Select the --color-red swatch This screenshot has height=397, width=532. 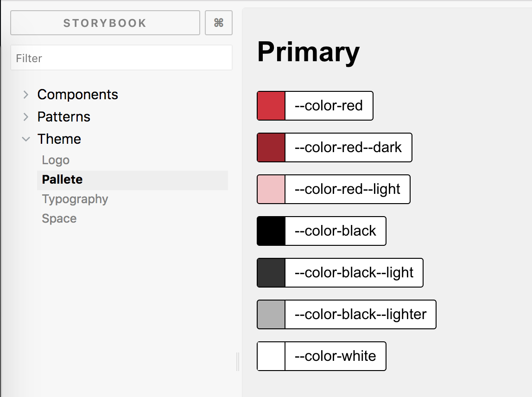[270, 106]
